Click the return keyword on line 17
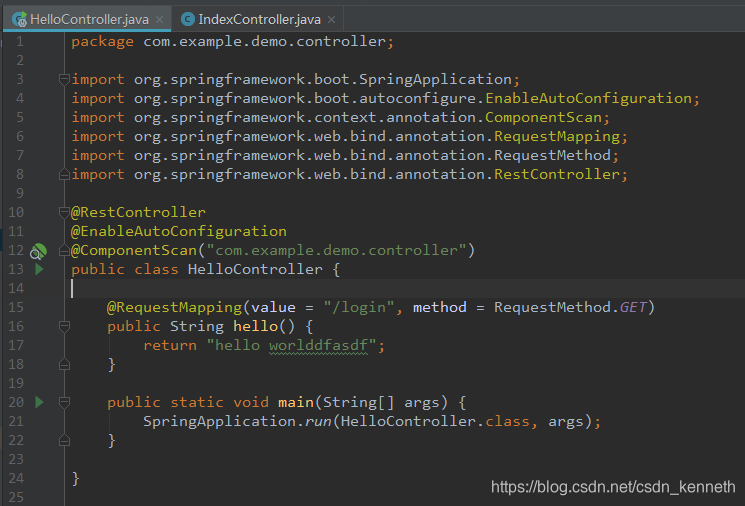The image size is (745, 506). click(x=170, y=345)
